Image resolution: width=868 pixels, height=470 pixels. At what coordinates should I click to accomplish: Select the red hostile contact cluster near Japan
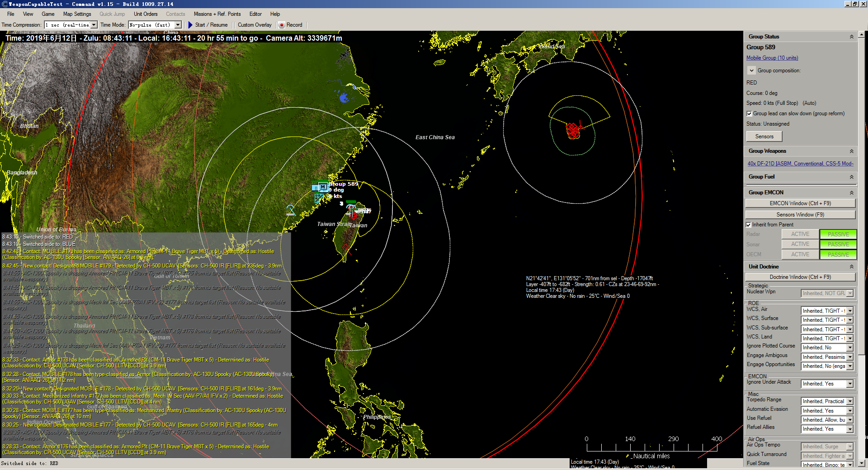coord(573,131)
